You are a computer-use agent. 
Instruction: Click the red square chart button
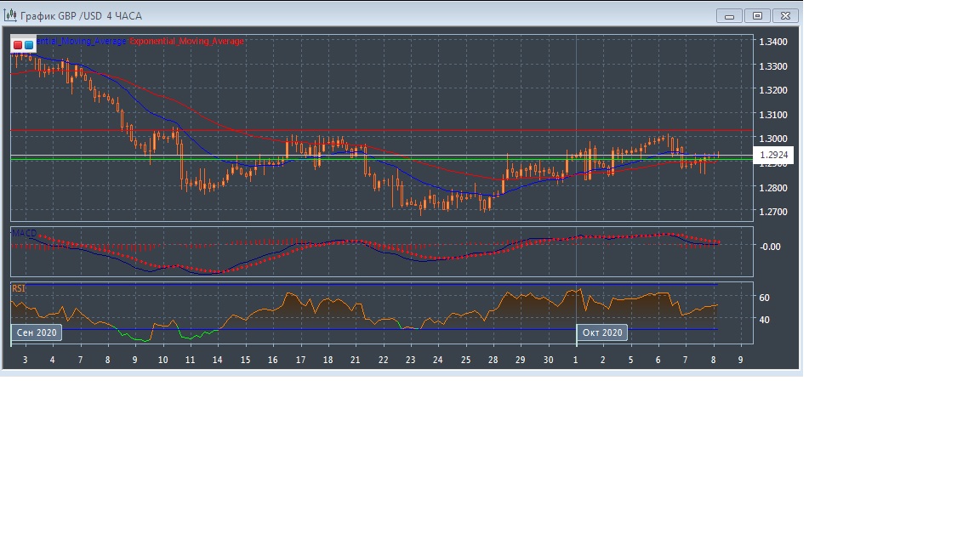point(18,44)
